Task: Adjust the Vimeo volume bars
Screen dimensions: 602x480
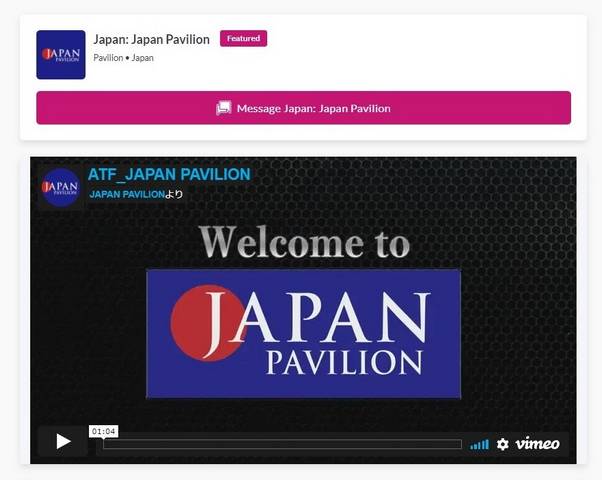Action: [480, 445]
